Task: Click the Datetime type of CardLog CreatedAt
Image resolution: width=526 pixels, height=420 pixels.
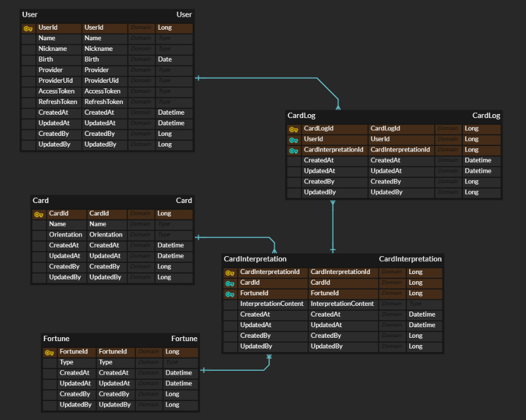Action: pyautogui.click(x=482, y=160)
